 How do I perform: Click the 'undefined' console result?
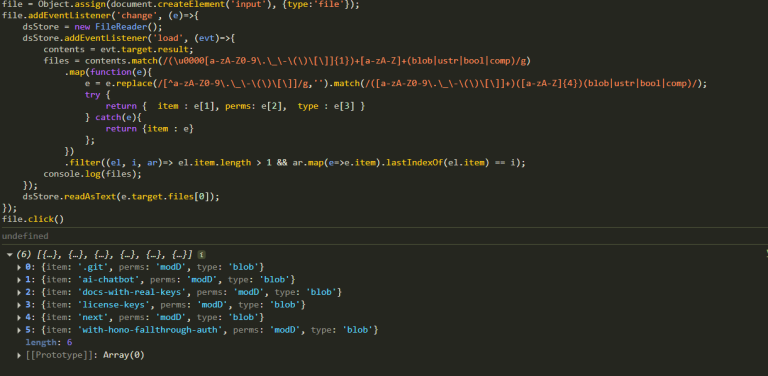pos(25,236)
